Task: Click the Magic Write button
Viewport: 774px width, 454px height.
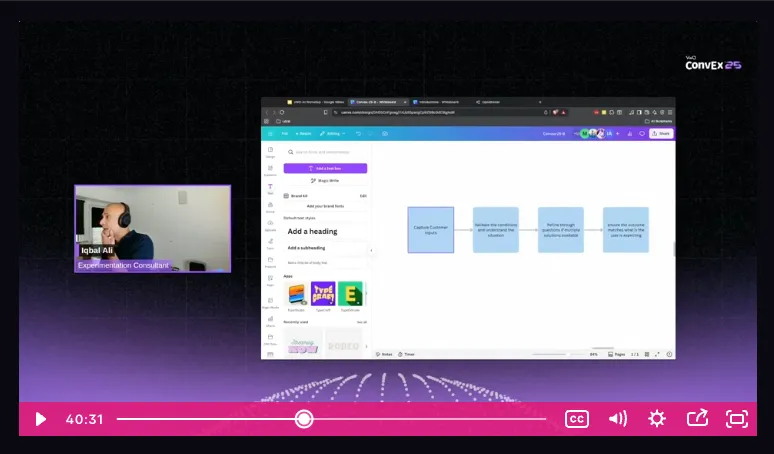Action: click(325, 181)
